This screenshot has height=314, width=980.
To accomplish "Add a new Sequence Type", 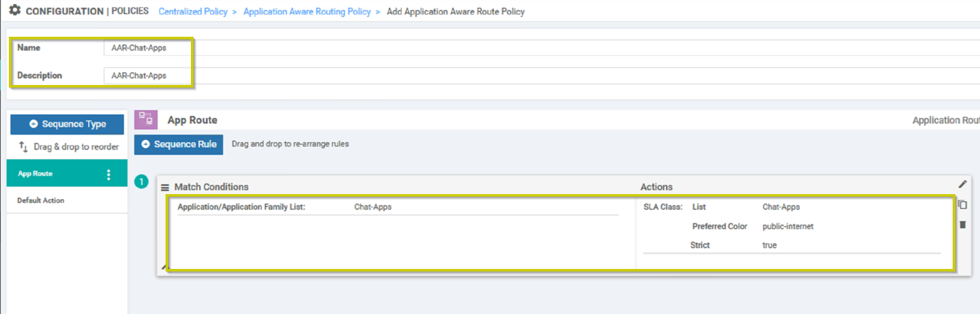I will [67, 124].
